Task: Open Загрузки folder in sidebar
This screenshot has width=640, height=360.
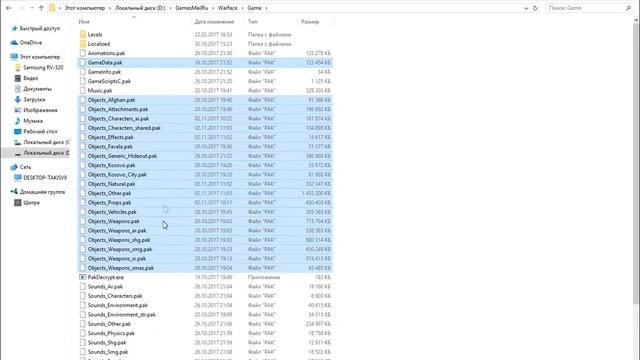Action: click(x=34, y=100)
